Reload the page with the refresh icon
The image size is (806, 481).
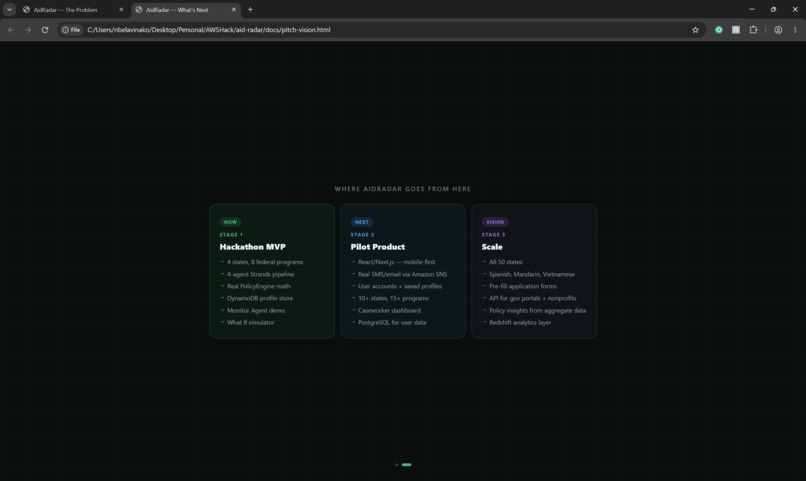pos(45,30)
